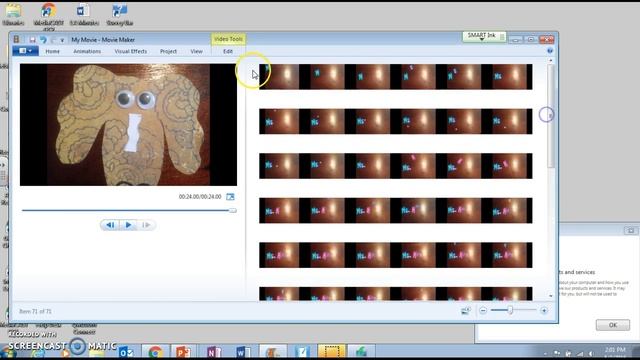
Task: Select first clip in second storyboard row
Action: pos(279,121)
